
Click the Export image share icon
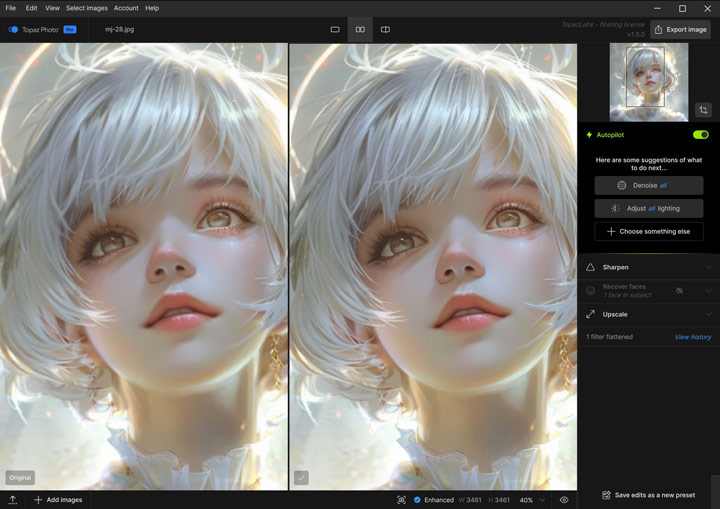coord(658,29)
